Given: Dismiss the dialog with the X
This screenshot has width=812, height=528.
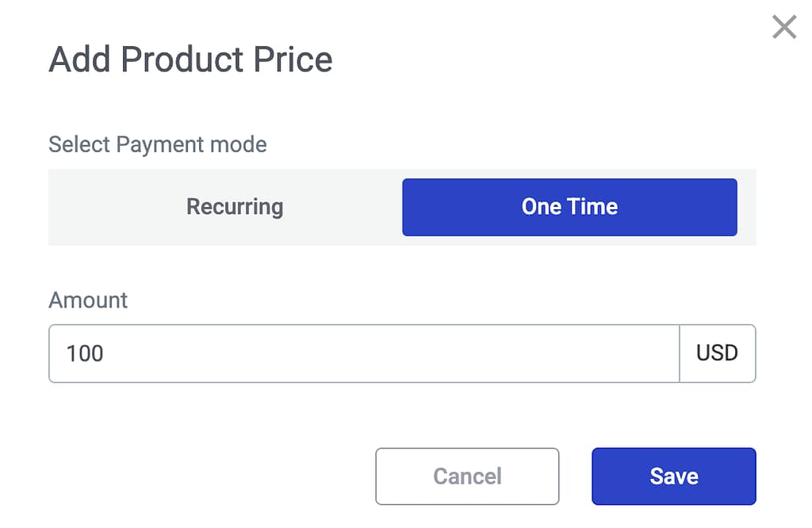Looking at the screenshot, I should coord(783,28).
